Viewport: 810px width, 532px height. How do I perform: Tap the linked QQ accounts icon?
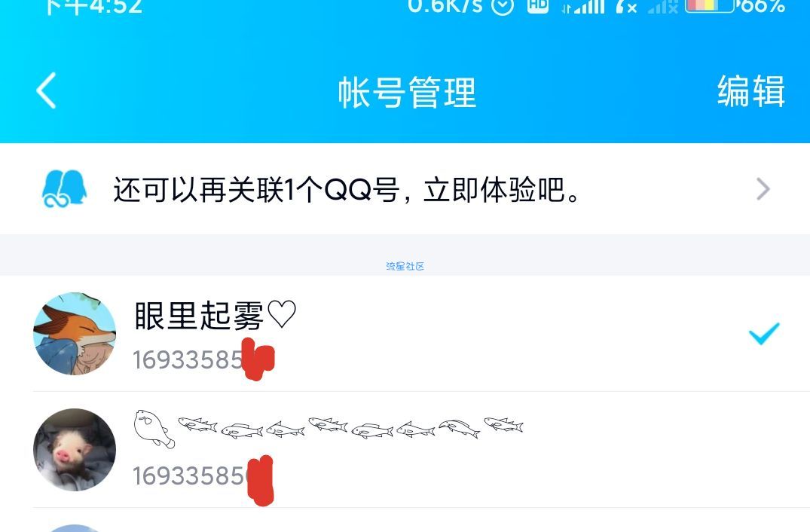64,188
